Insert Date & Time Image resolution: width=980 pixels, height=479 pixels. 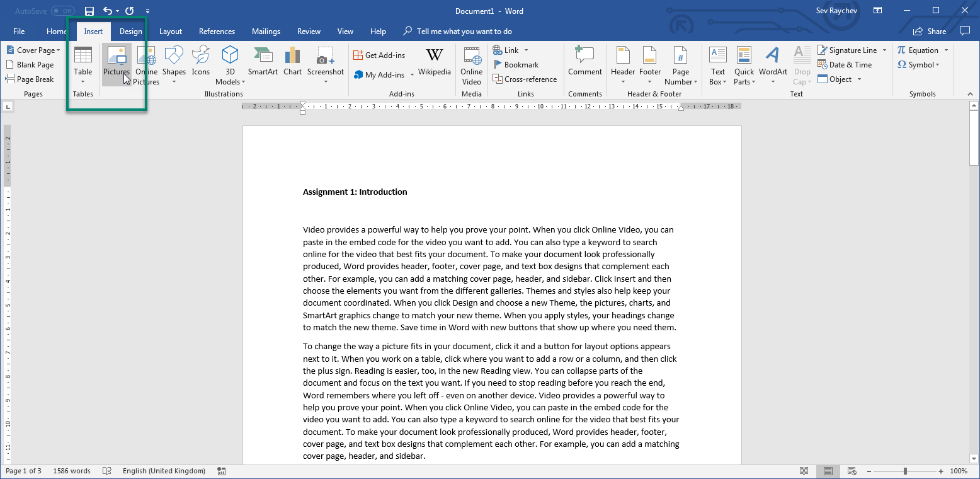(x=845, y=65)
